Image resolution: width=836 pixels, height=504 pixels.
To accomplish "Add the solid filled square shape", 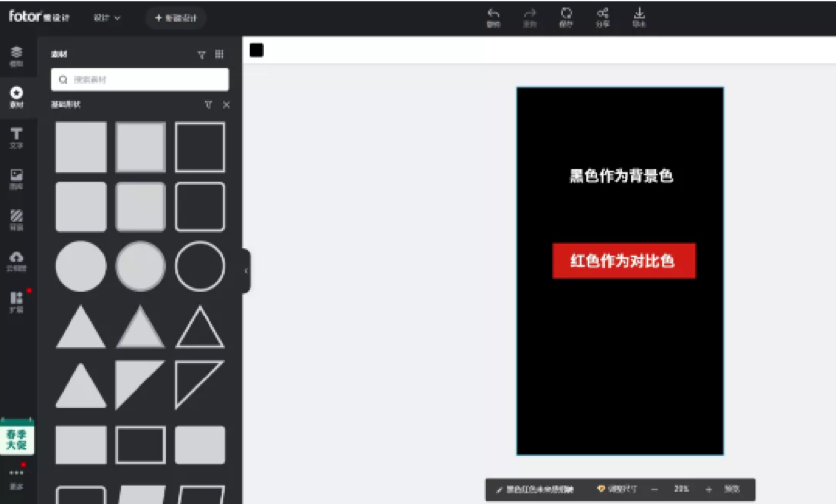I will coord(81,147).
